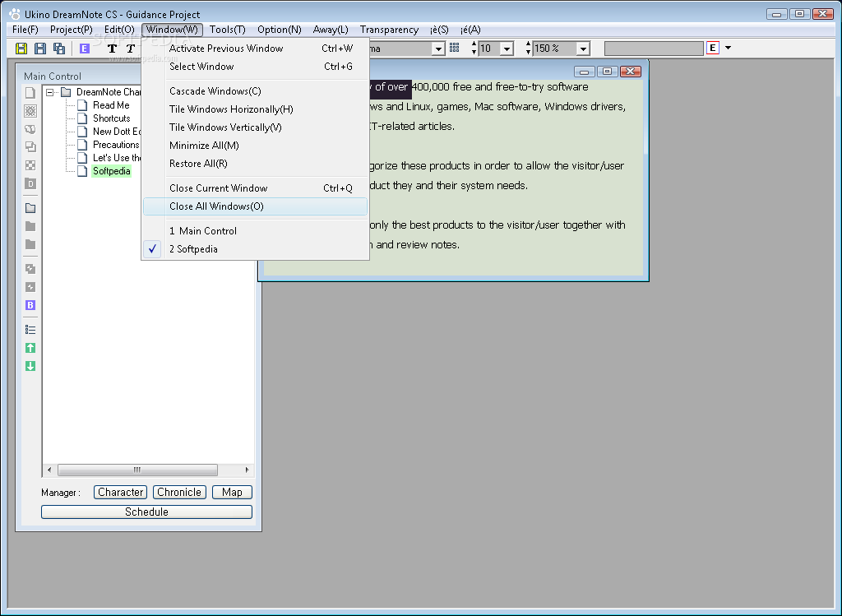Toggle italic text with slanted T

click(x=130, y=49)
